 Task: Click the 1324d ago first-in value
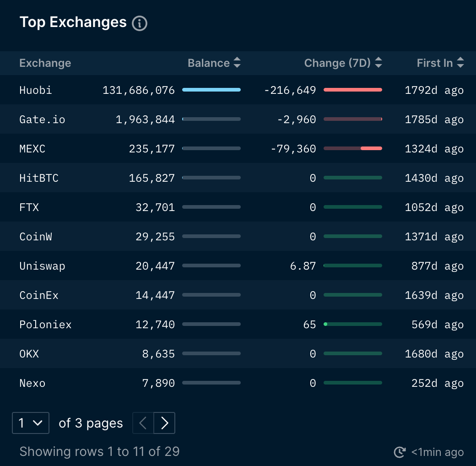[434, 149]
